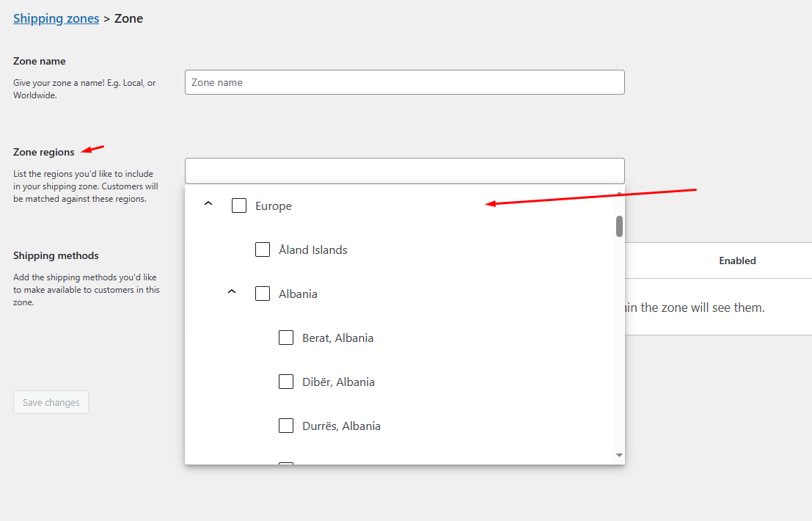This screenshot has height=521, width=812.
Task: Click the Enabled column header
Action: (737, 260)
